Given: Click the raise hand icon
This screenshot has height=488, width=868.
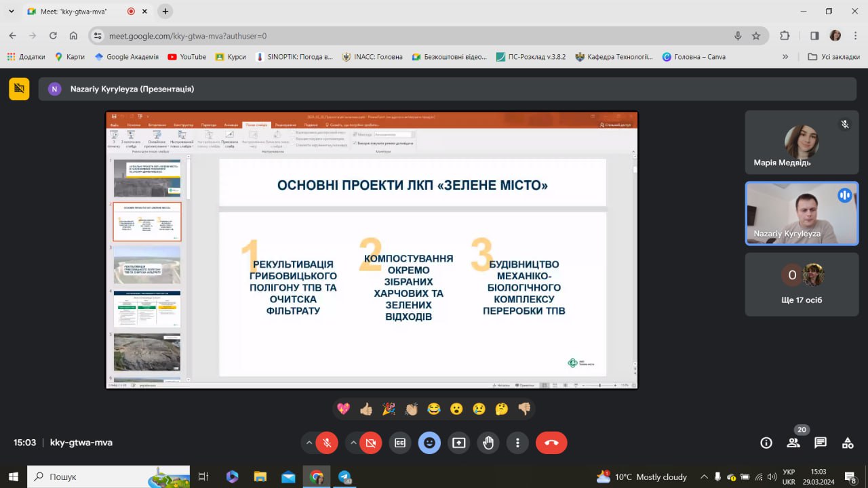Looking at the screenshot, I should [x=488, y=443].
